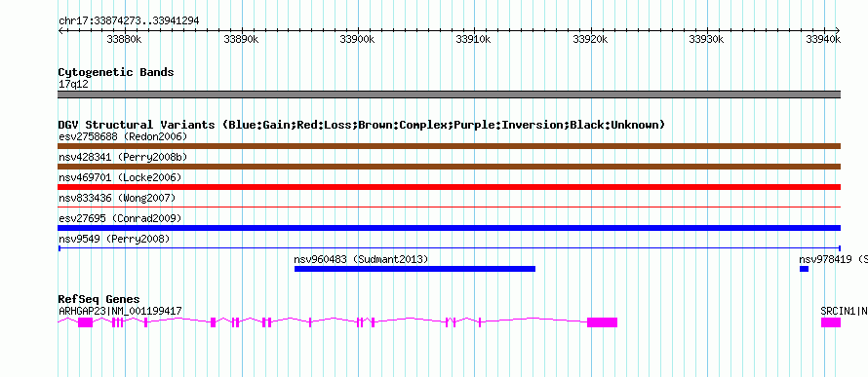The width and height of the screenshot is (868, 377).
Task: Open variant label nsv9549 (Perry2008)
Action: coord(114,239)
